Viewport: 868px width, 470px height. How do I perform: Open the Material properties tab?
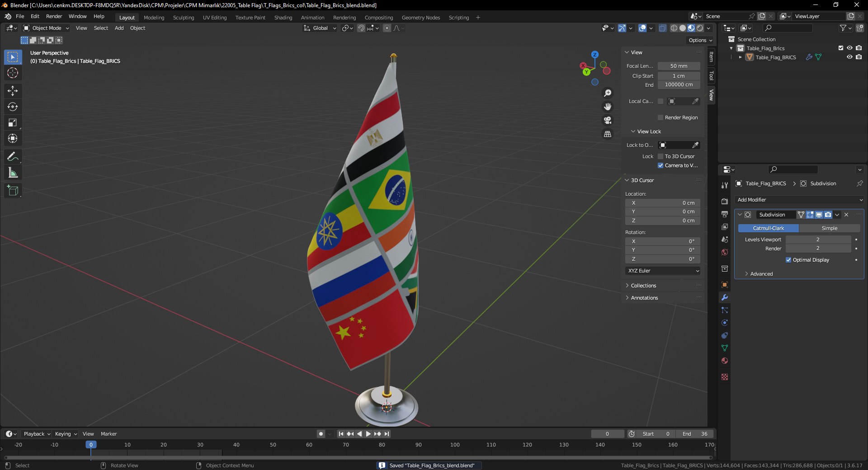[725, 361]
